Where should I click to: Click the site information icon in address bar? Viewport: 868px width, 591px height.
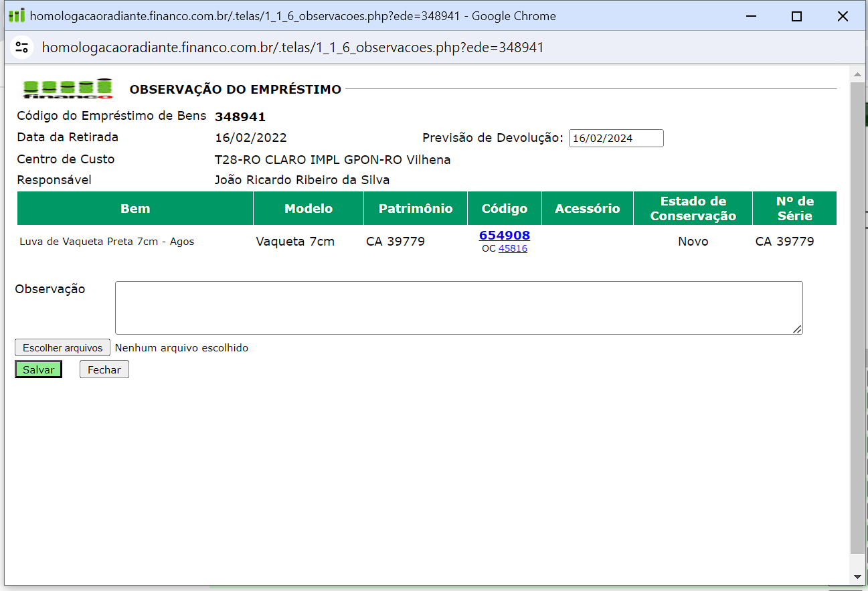tap(21, 47)
